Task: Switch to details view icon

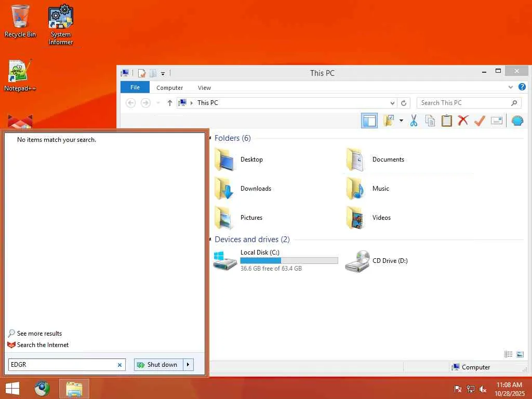Action: click(x=508, y=354)
